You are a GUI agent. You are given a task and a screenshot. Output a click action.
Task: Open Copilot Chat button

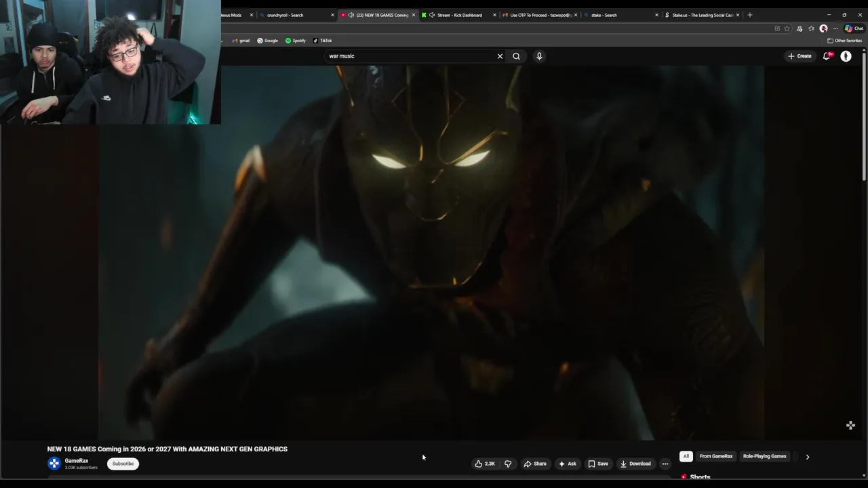854,28
